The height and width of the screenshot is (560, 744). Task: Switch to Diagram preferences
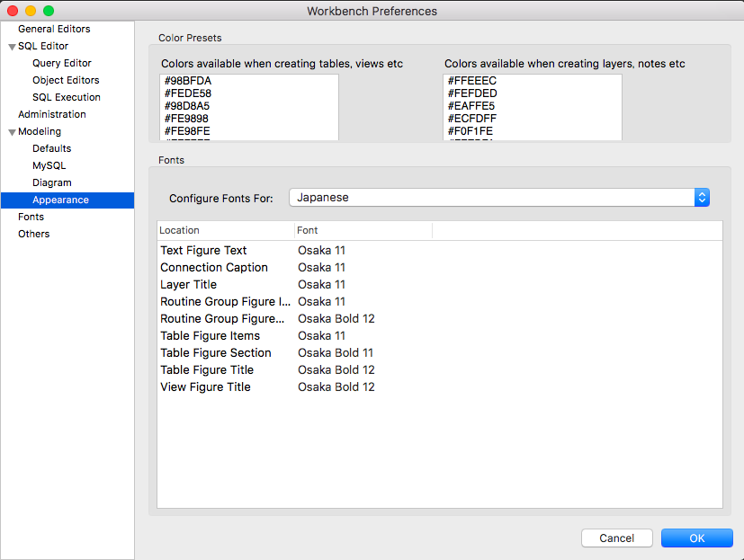(x=51, y=182)
